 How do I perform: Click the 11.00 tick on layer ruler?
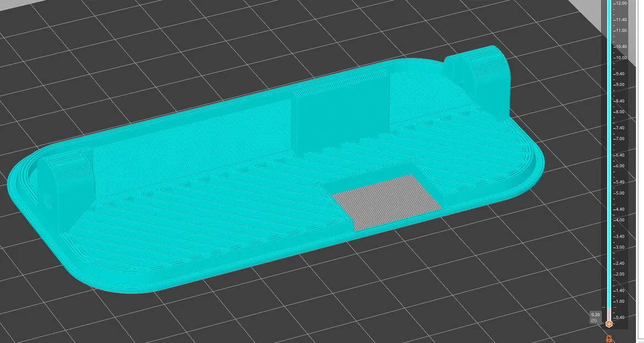[x=621, y=30]
